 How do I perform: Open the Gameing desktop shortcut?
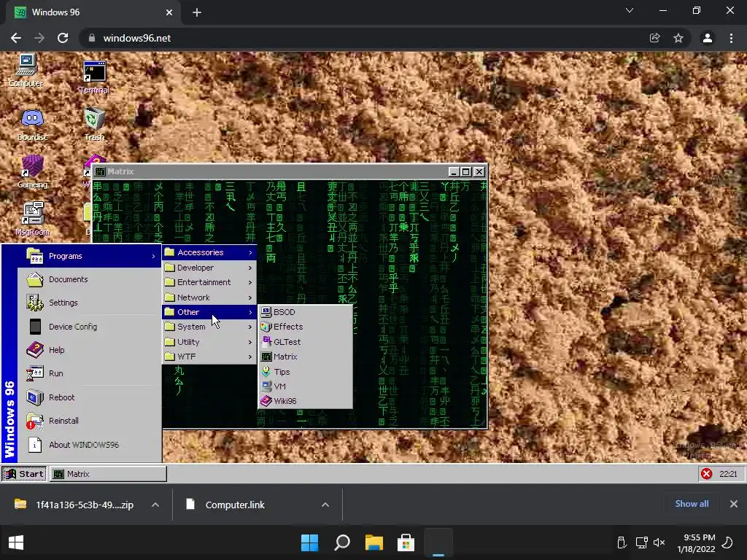[x=32, y=172]
